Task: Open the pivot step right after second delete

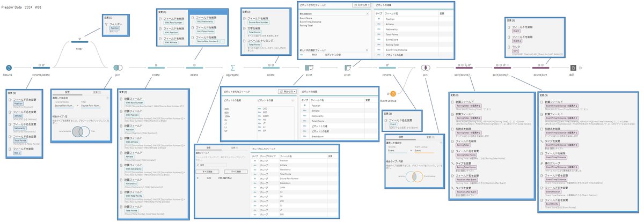Action: [x=309, y=68]
